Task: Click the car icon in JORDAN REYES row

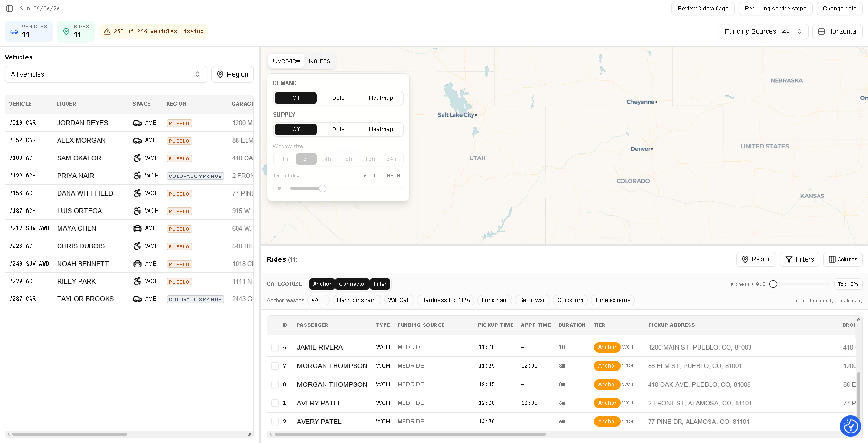Action: [138, 123]
